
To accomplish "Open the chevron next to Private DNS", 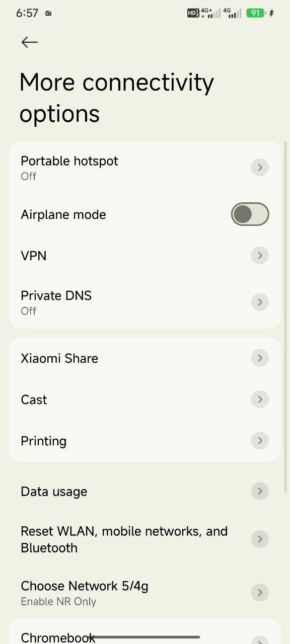I will [x=260, y=302].
